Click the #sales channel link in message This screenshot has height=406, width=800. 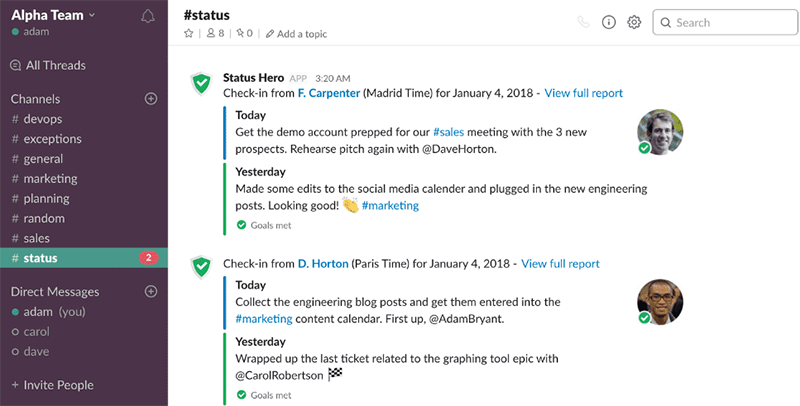pos(448,132)
